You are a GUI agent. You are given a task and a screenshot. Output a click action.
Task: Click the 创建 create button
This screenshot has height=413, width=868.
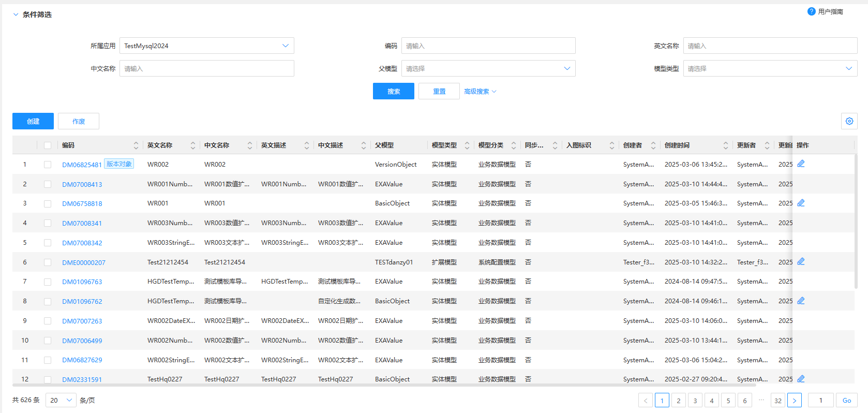pyautogui.click(x=33, y=121)
